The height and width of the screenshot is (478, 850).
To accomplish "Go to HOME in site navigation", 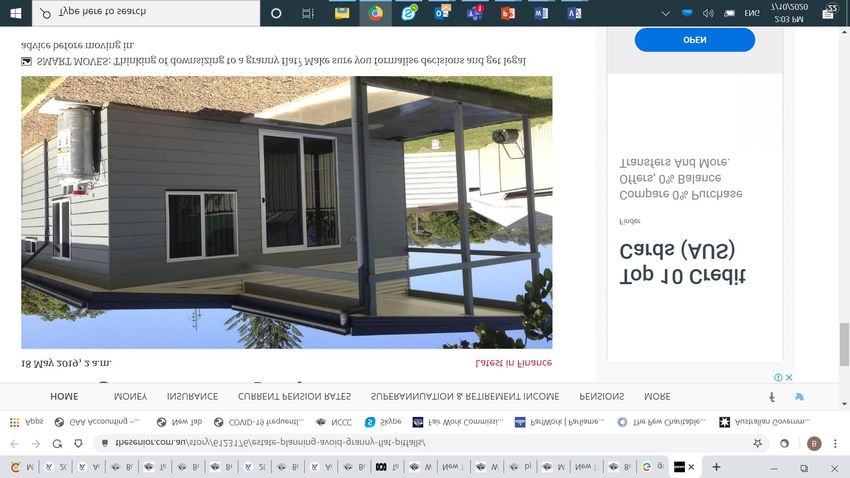I will pyautogui.click(x=64, y=397).
